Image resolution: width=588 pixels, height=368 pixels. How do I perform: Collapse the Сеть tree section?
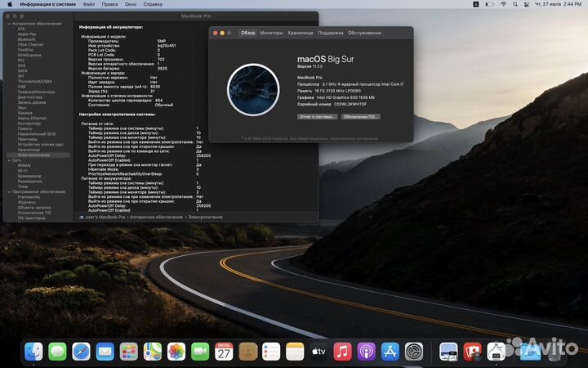[9, 160]
